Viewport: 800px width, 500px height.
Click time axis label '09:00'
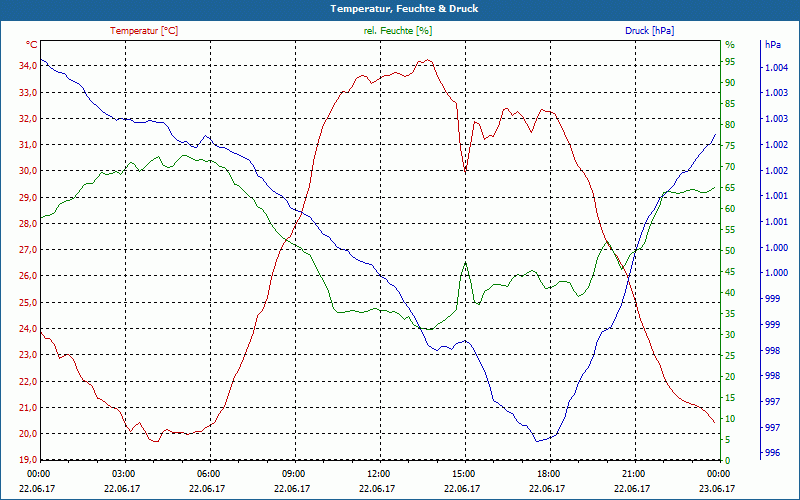coord(295,474)
